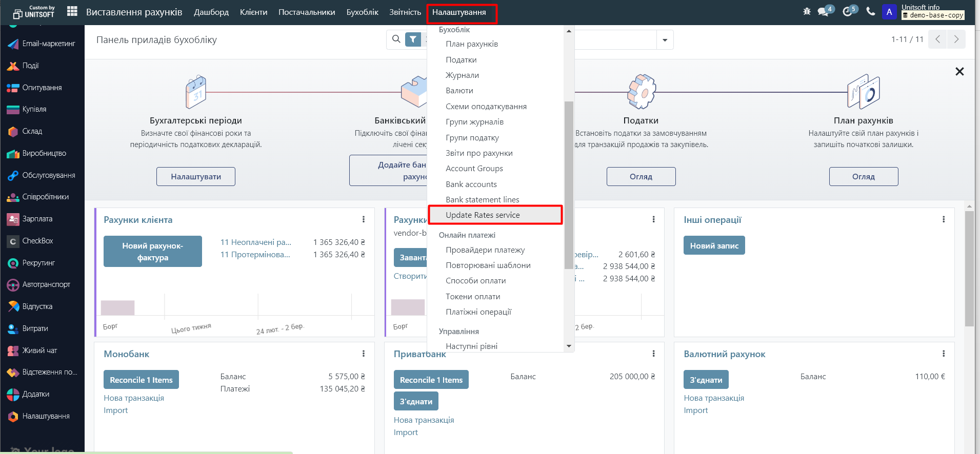Click Новий рахунок-фактура button

tap(152, 252)
